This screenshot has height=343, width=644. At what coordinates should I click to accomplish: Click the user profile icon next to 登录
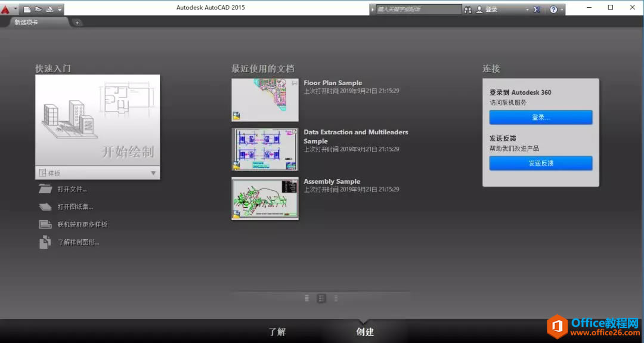(479, 9)
